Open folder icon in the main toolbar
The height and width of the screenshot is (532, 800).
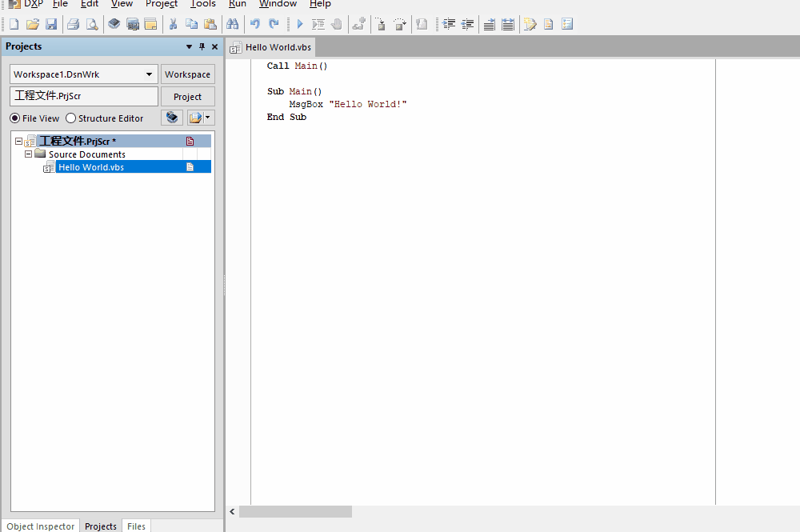pos(32,24)
